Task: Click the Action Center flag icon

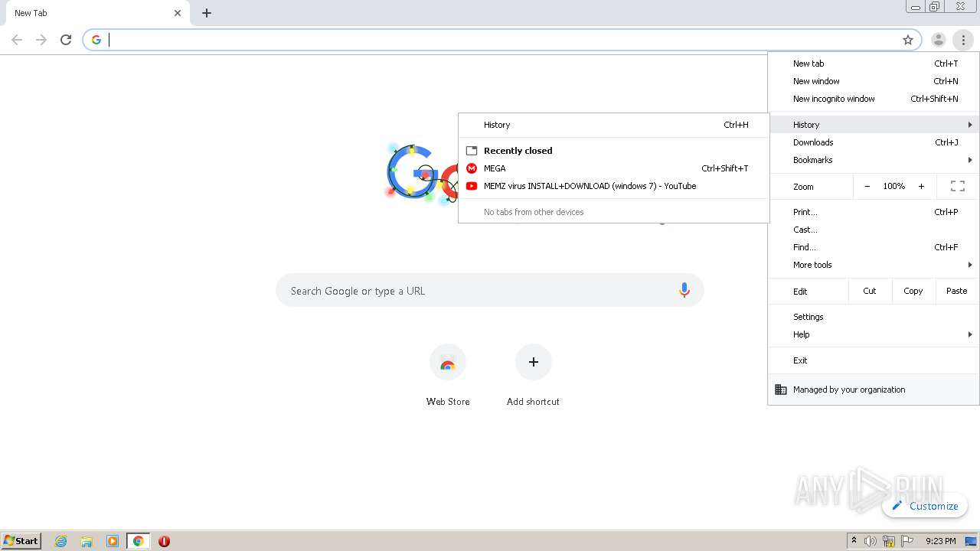Action: point(907,541)
